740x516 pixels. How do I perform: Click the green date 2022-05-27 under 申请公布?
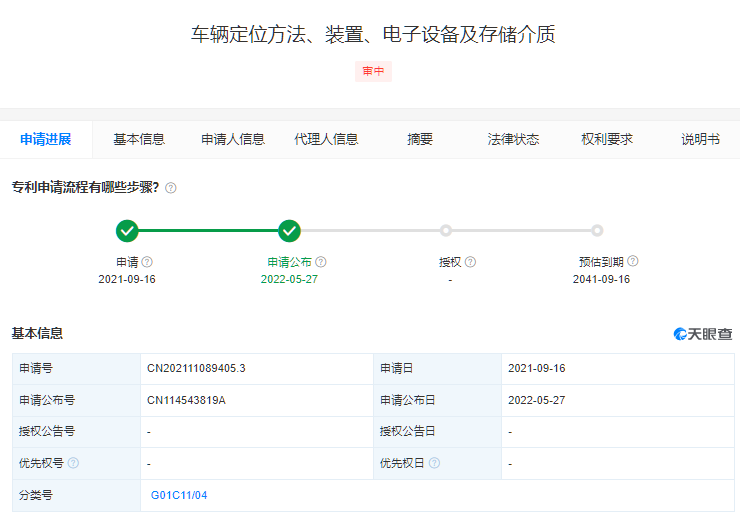pos(289,279)
